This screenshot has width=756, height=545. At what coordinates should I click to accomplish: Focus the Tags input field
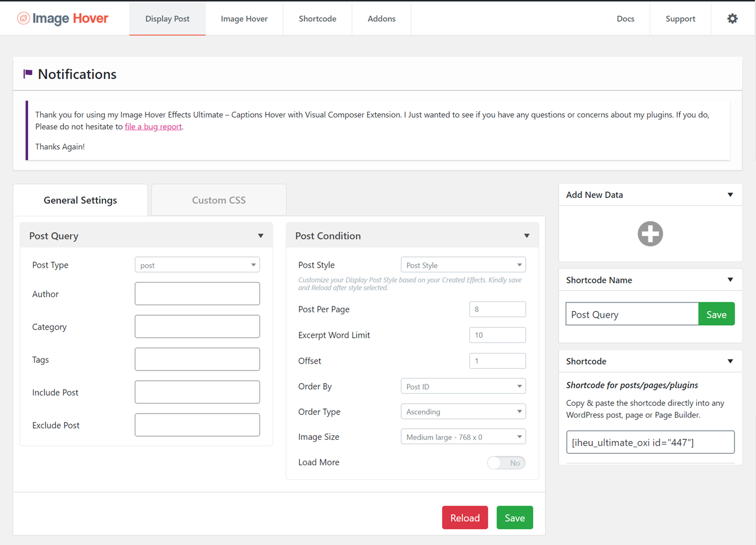(x=197, y=359)
